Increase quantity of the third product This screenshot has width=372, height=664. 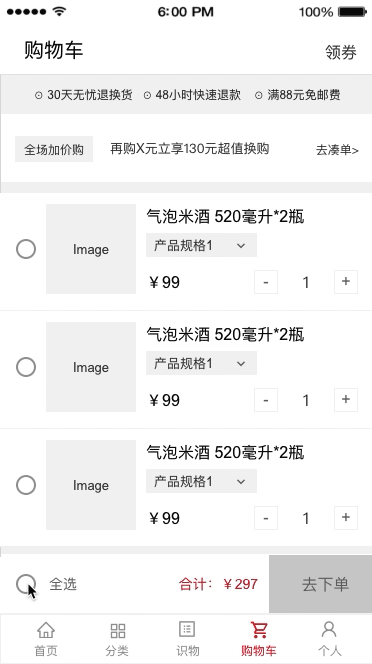(x=346, y=518)
